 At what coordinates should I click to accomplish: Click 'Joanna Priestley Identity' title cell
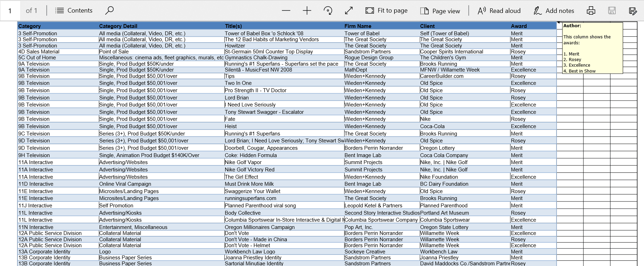click(x=253, y=258)
